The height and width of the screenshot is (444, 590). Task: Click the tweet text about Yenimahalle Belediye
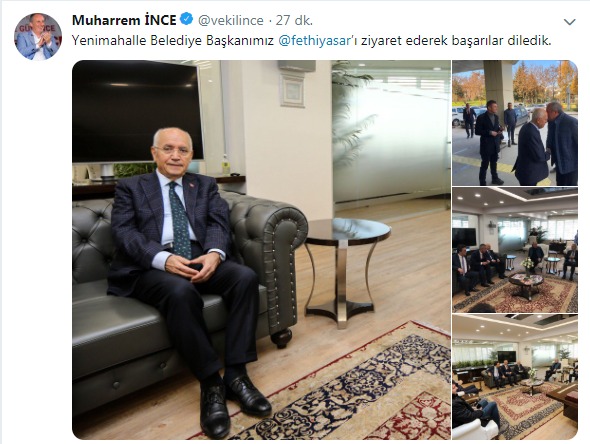[x=312, y=41]
